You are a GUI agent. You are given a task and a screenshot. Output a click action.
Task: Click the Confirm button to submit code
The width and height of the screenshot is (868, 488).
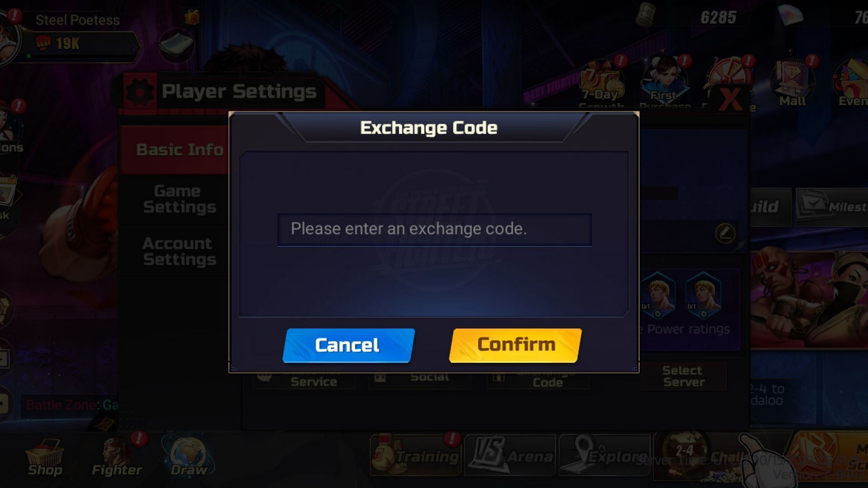tap(514, 344)
